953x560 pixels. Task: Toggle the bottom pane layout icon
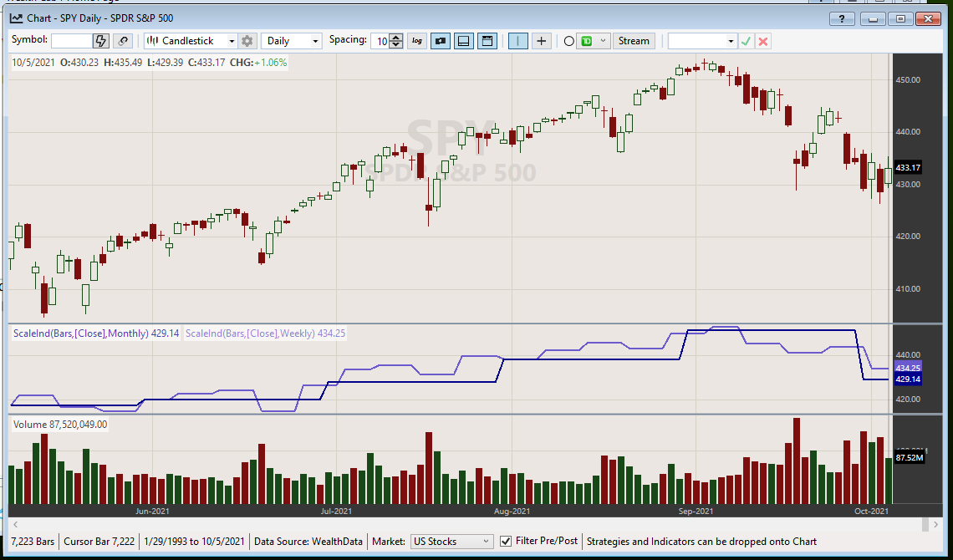(465, 41)
